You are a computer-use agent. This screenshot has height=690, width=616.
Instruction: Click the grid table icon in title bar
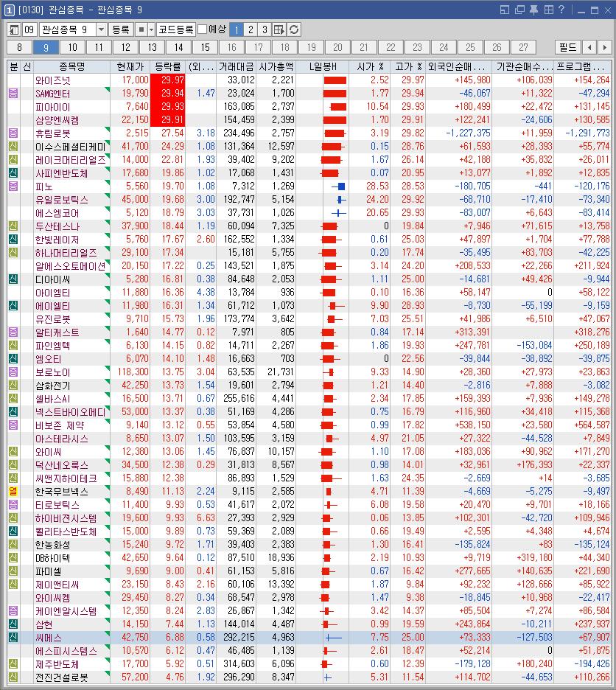coord(548,10)
